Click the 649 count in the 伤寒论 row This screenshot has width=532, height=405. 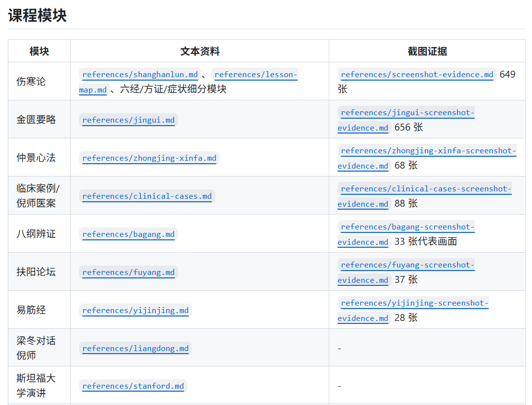508,74
